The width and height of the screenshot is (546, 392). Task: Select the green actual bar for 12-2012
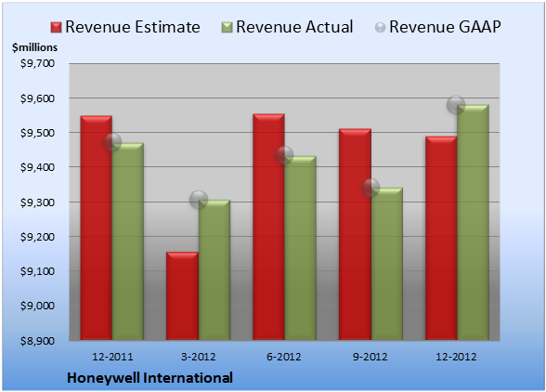[x=473, y=222]
